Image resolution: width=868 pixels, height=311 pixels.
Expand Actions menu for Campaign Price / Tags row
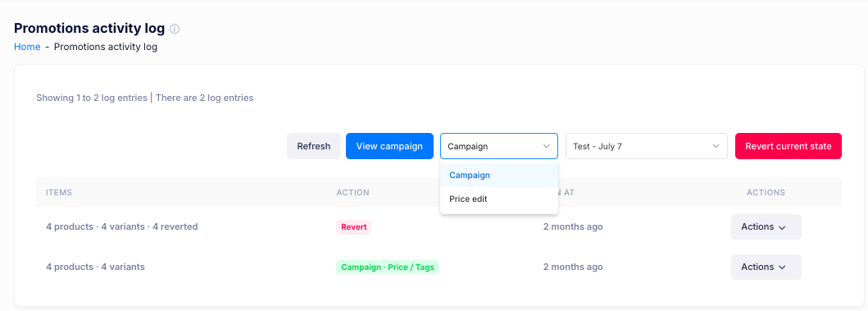click(x=766, y=268)
